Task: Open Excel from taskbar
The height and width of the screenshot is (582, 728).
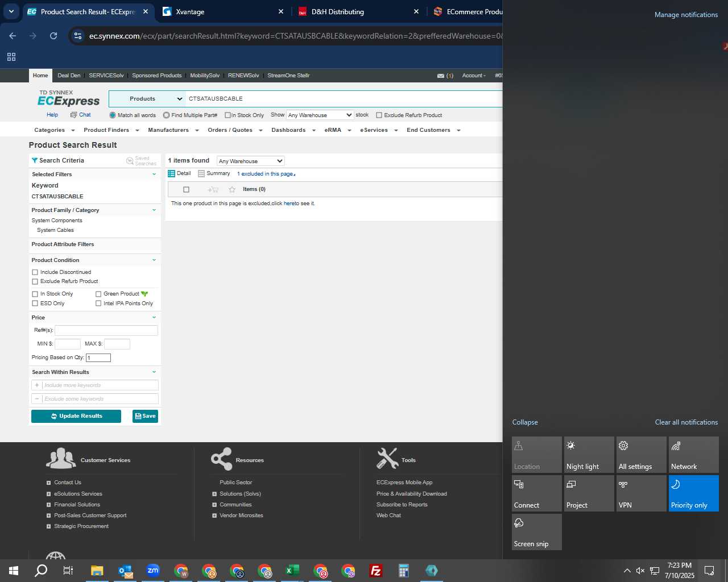Action: coord(292,571)
